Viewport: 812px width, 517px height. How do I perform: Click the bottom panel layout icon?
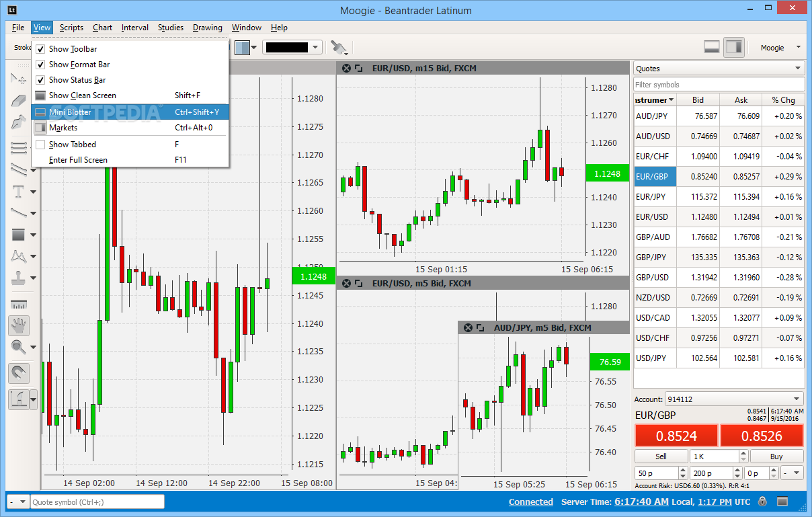[x=712, y=47]
